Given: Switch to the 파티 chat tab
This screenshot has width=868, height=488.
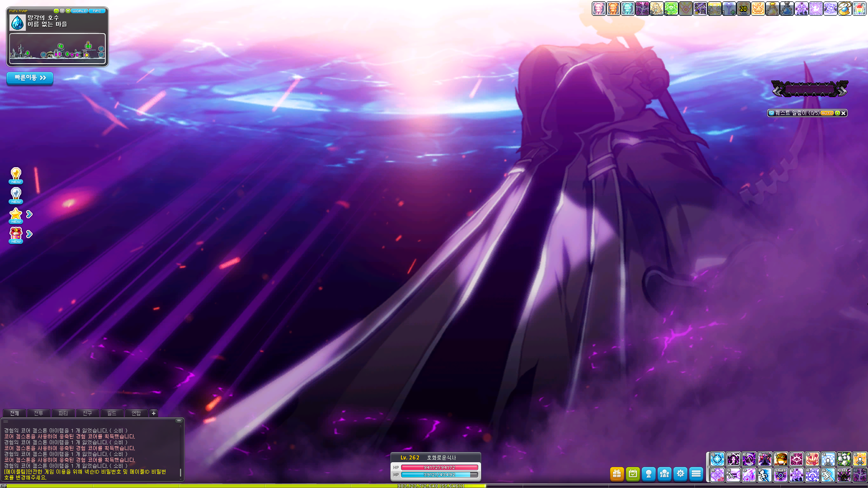Looking at the screenshot, I should pyautogui.click(x=63, y=413).
